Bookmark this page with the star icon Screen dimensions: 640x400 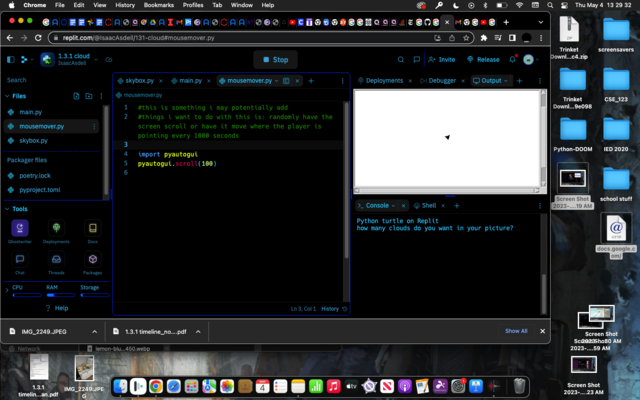[466, 38]
